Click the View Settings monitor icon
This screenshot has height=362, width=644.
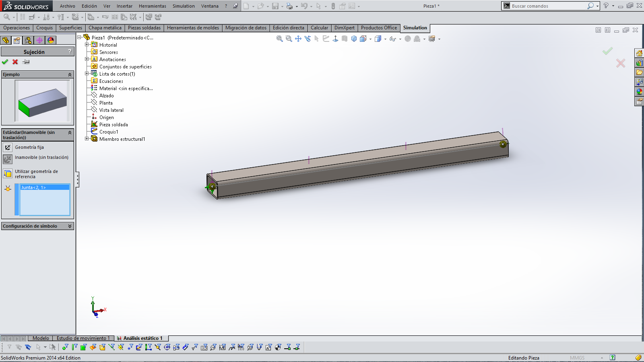click(432, 39)
